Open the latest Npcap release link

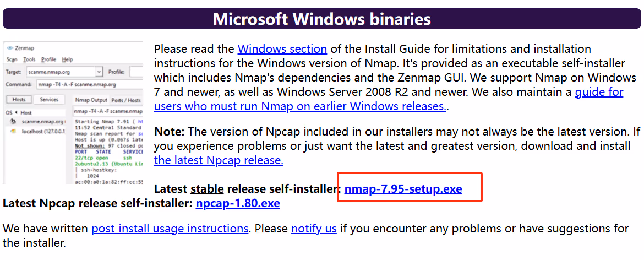coord(219,160)
